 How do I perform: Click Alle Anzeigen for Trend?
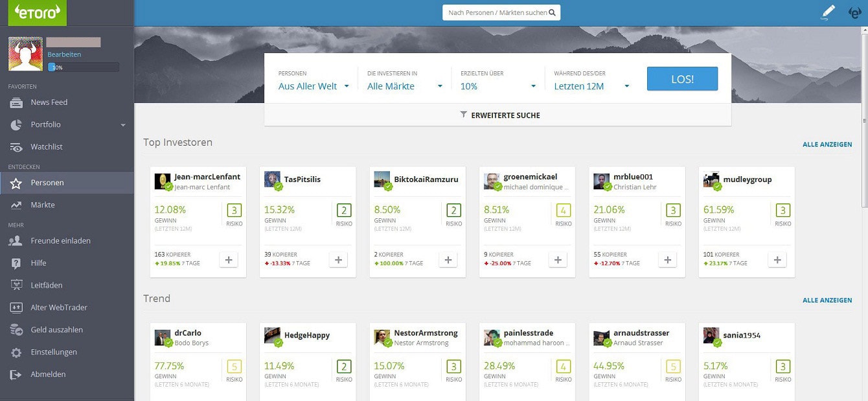[827, 301]
